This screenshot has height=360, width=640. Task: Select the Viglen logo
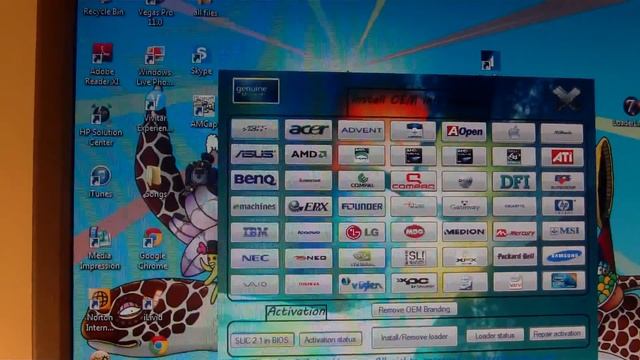click(361, 283)
